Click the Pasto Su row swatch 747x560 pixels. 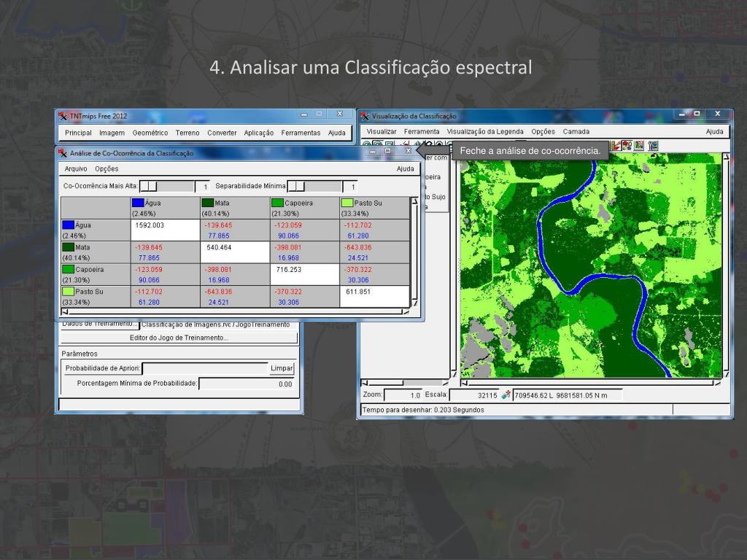(x=68, y=291)
